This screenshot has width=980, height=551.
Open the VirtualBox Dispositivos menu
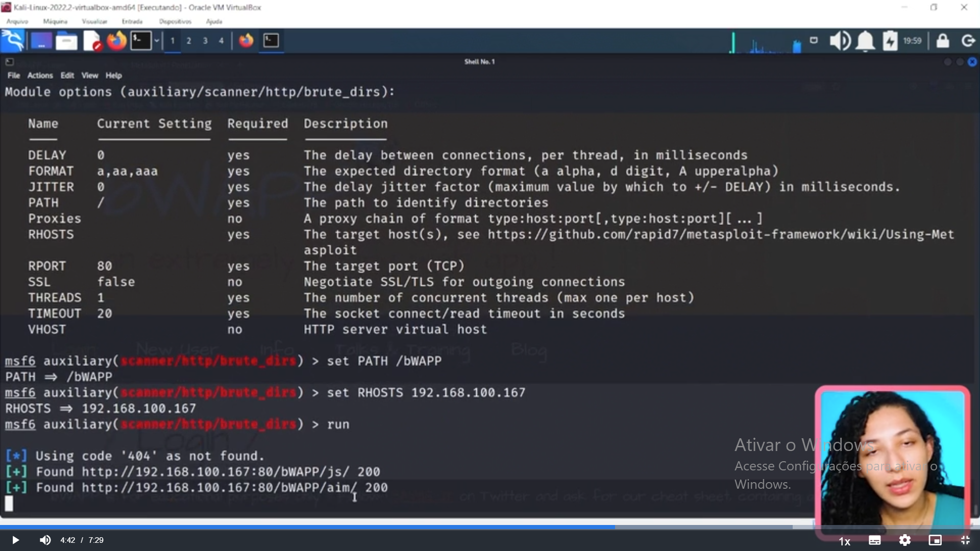point(175,21)
